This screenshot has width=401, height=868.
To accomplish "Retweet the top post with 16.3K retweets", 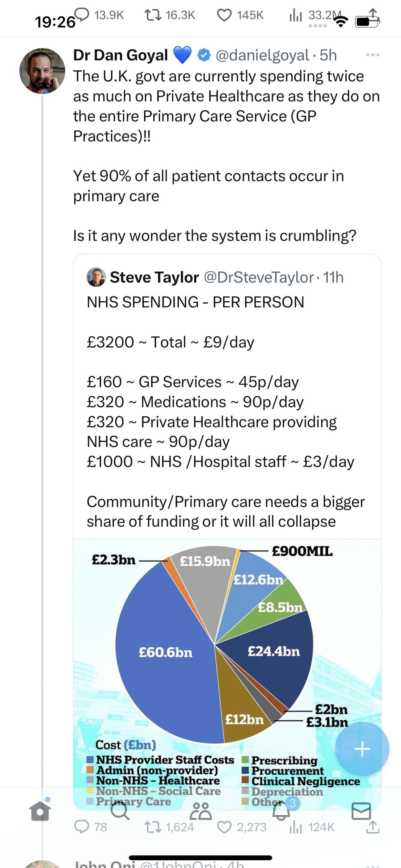I will (153, 15).
